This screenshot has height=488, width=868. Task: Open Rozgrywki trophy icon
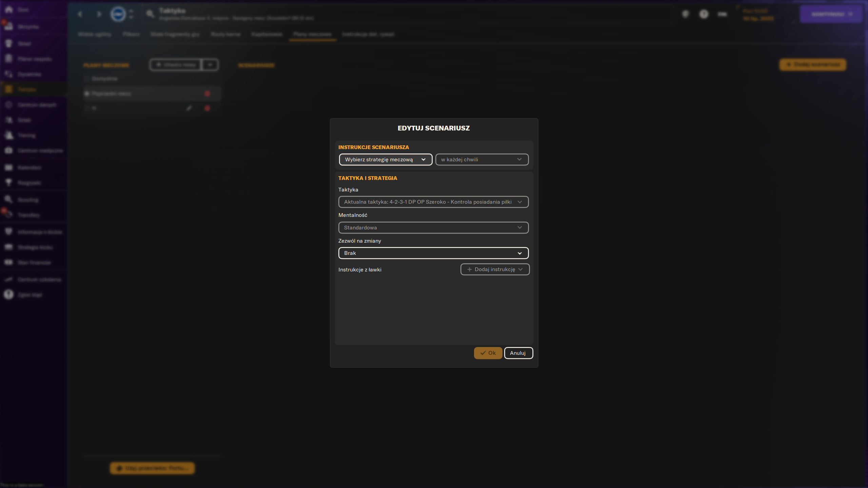click(x=9, y=183)
